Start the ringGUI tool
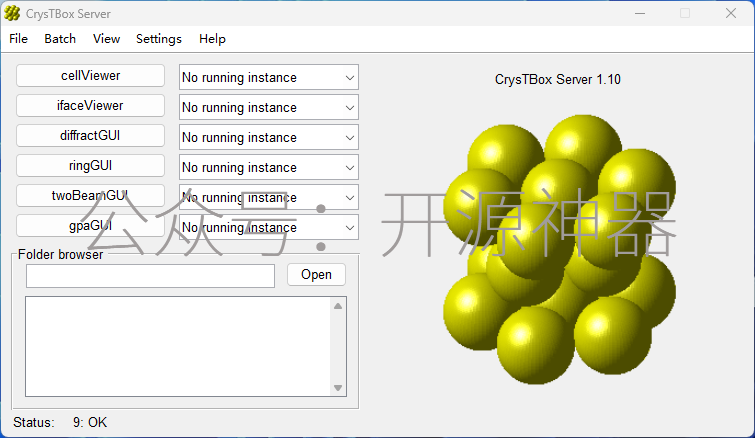 (x=91, y=166)
